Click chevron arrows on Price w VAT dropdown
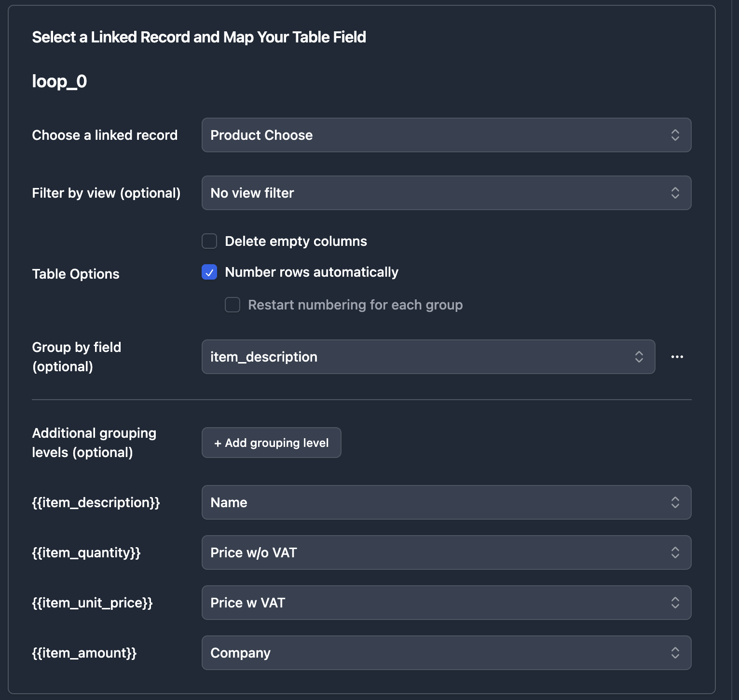 click(675, 603)
